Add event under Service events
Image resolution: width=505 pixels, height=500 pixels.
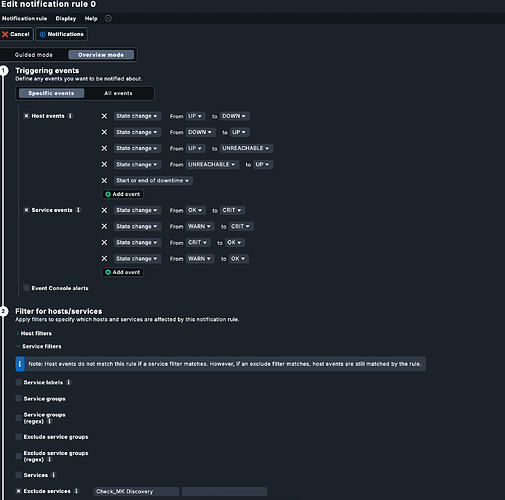pos(123,272)
